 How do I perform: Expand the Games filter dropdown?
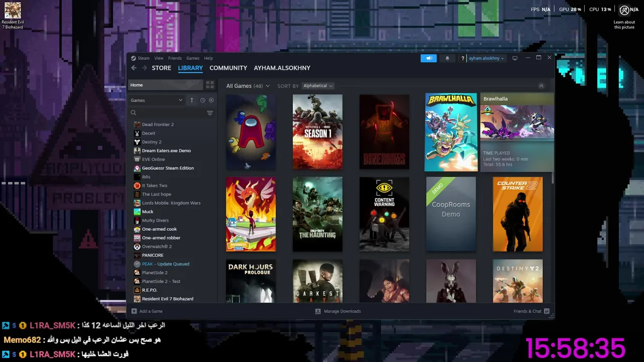pyautogui.click(x=156, y=100)
